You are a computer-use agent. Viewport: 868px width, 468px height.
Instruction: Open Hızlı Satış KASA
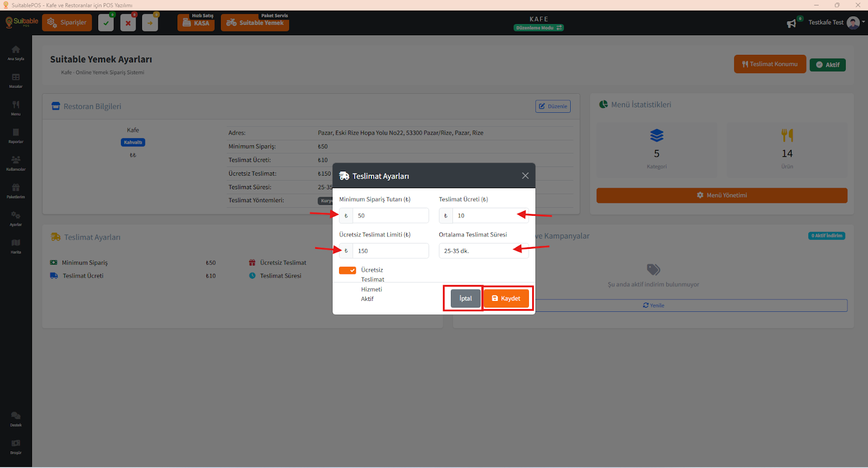196,22
